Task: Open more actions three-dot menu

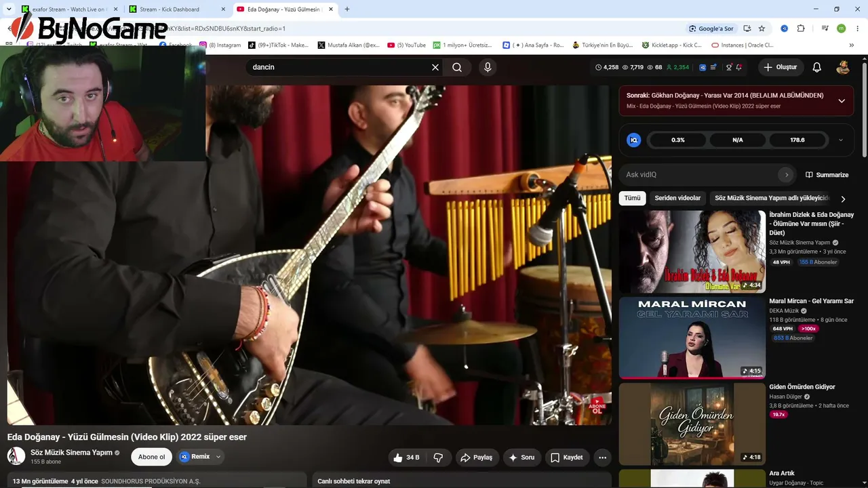Action: 602,457
